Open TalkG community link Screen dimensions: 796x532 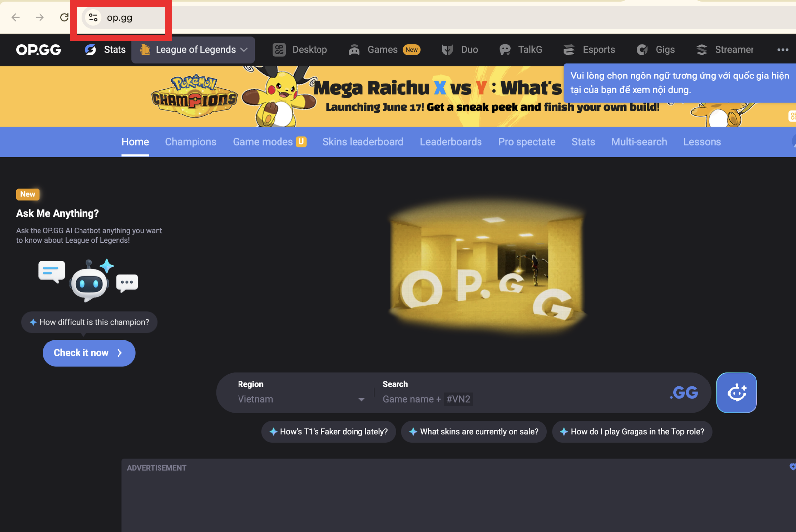tap(521, 50)
